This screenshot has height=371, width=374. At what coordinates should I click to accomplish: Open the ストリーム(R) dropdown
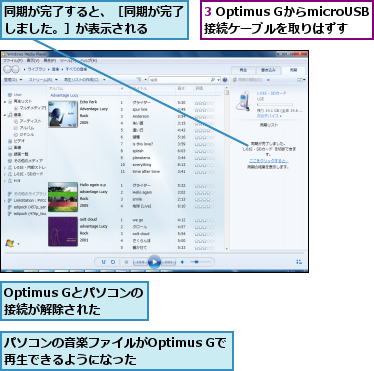pos(43,80)
